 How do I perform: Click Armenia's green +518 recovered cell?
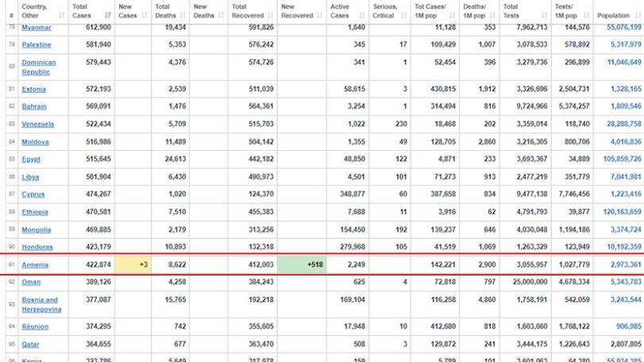pyautogui.click(x=302, y=264)
